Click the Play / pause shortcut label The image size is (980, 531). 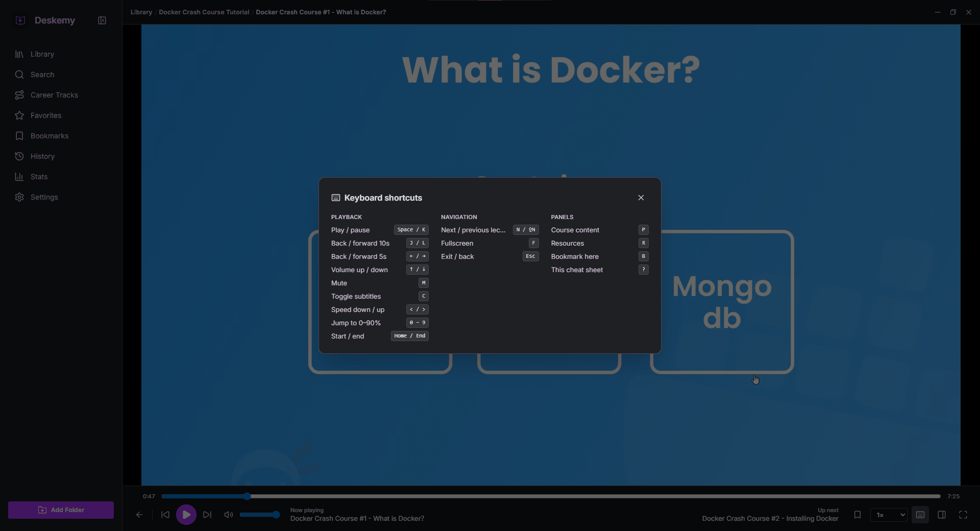[351, 230]
